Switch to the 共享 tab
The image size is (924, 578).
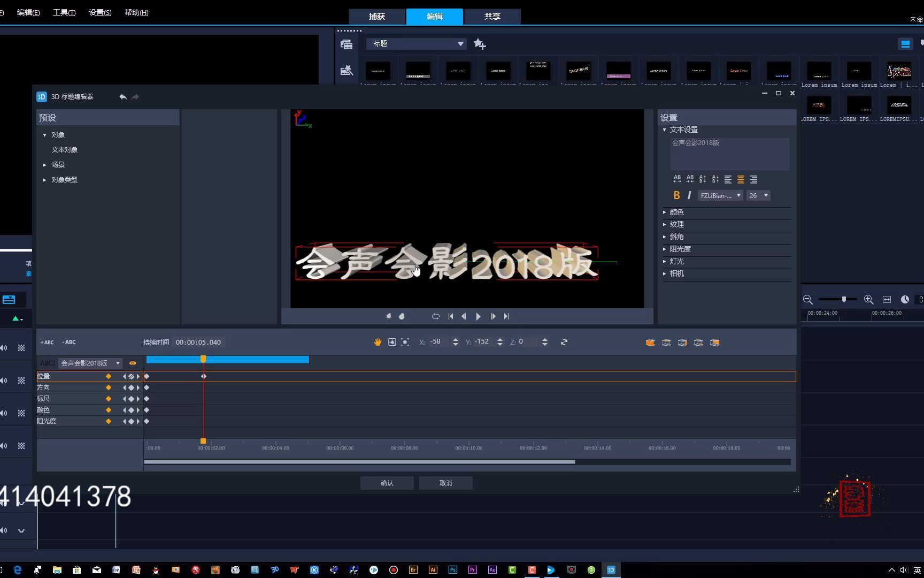pyautogui.click(x=492, y=17)
